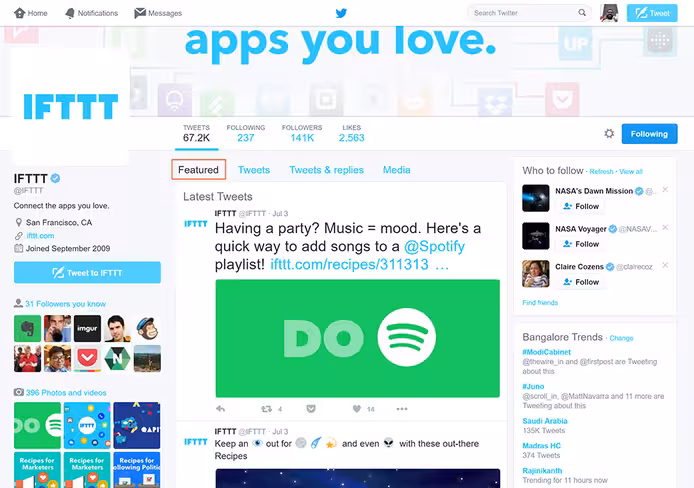The width and height of the screenshot is (694, 488).
Task: Open the imgur follower avatar
Action: click(x=87, y=328)
